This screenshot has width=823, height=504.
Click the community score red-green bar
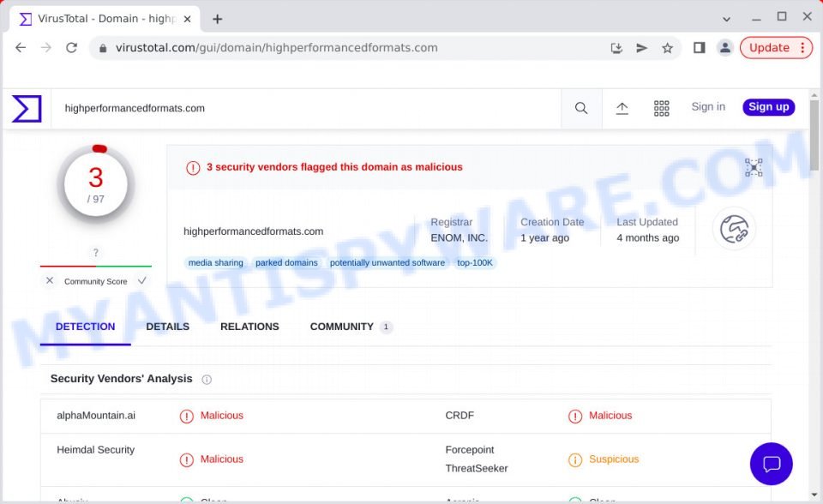click(x=95, y=267)
